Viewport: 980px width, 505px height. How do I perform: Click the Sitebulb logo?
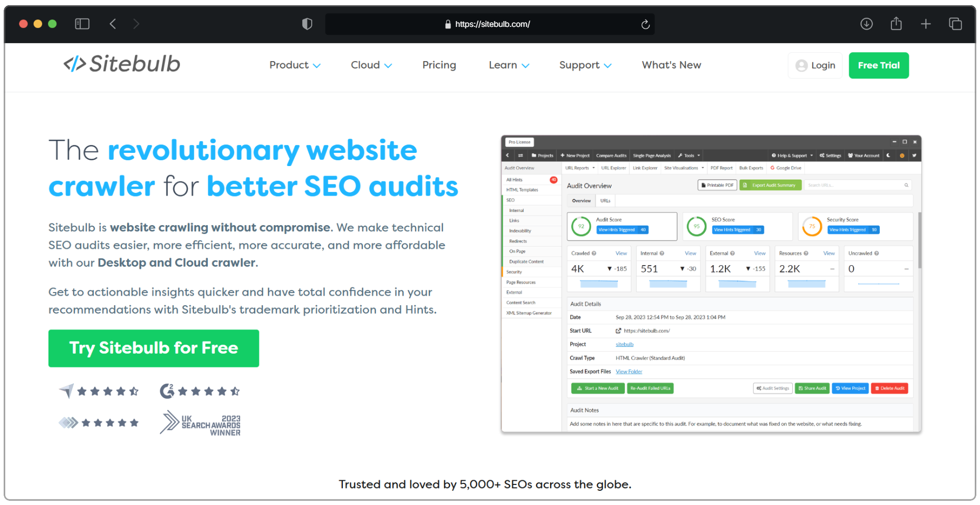(122, 64)
